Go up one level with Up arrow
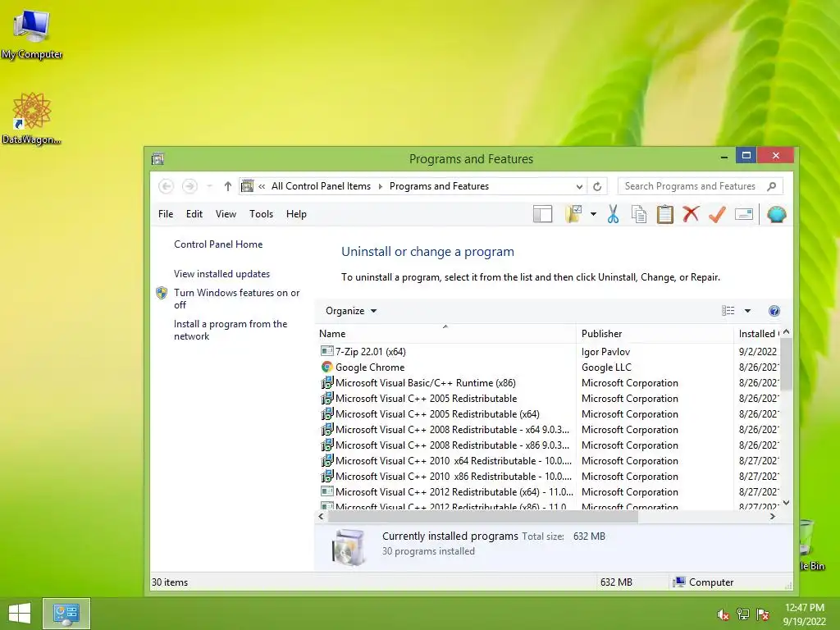Viewport: 840px width, 630px height. click(228, 186)
